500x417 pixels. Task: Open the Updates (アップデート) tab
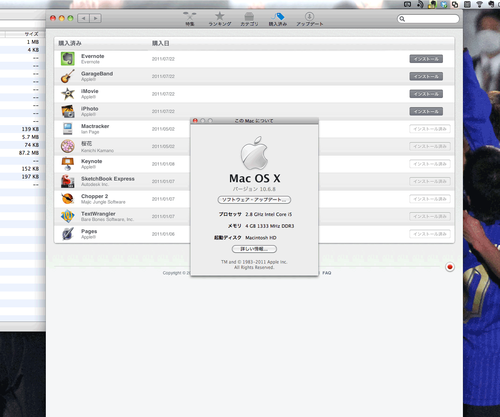[310, 19]
